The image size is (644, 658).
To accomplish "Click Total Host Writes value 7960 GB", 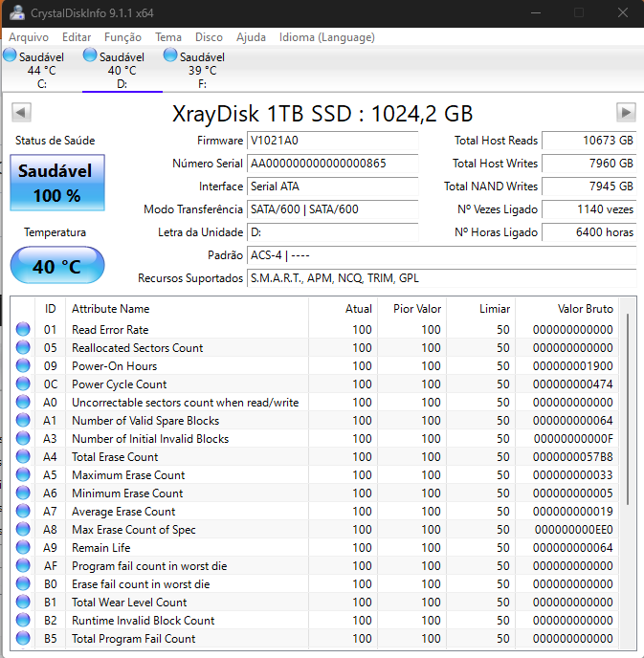I will click(589, 164).
